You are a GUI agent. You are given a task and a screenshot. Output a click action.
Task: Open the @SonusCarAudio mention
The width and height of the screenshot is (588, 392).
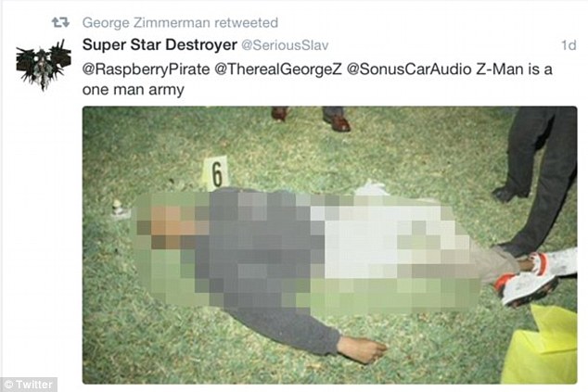tap(409, 70)
